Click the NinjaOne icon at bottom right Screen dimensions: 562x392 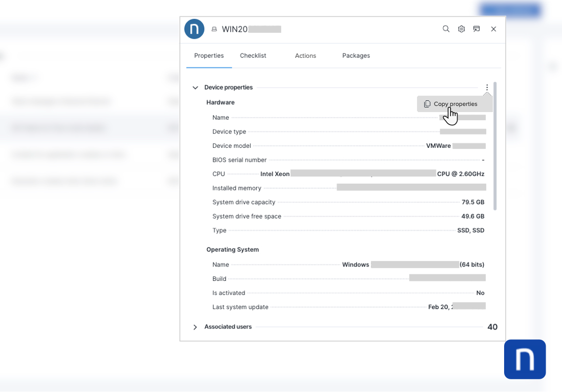(525, 359)
